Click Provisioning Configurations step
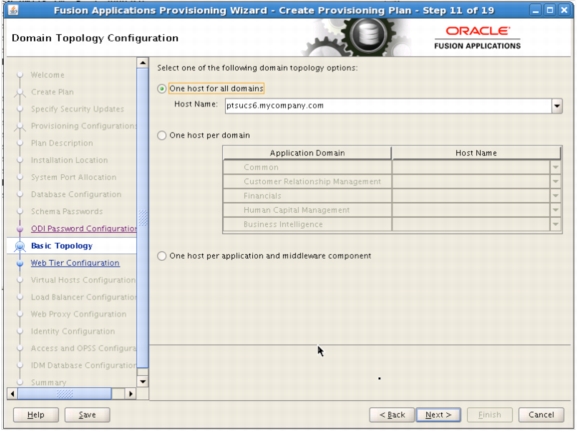The width and height of the screenshot is (578, 433). (x=84, y=126)
